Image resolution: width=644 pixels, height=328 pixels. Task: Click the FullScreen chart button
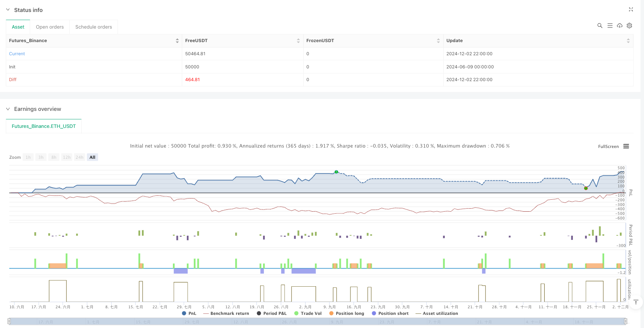coord(608,146)
